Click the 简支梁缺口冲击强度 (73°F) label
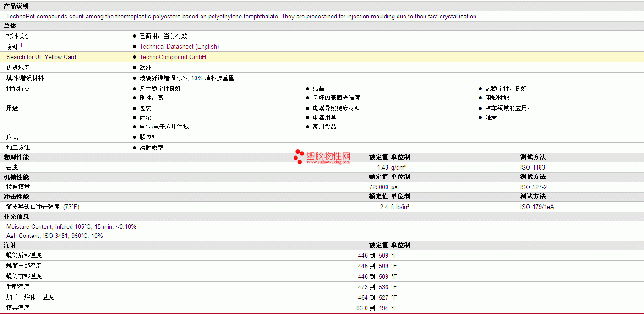The image size is (644, 314). tap(43, 207)
